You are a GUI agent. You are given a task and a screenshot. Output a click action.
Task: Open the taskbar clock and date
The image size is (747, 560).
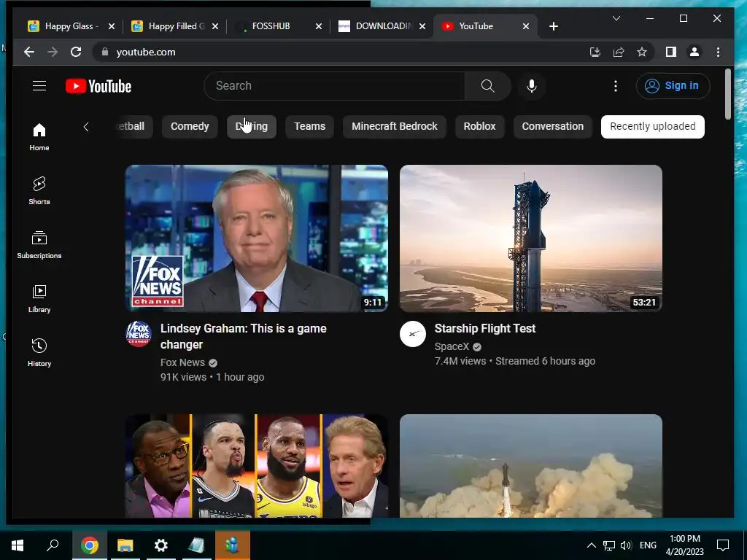[x=684, y=545]
